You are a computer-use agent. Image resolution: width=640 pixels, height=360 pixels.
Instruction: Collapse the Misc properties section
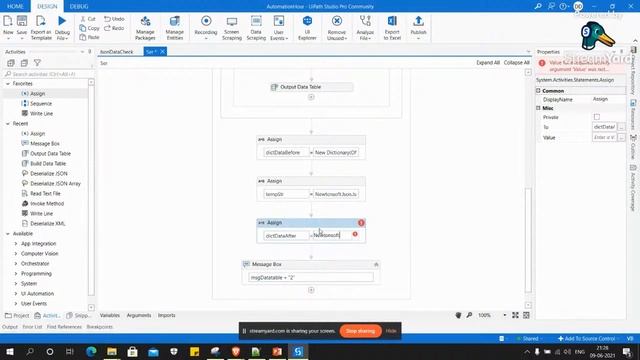[538, 108]
